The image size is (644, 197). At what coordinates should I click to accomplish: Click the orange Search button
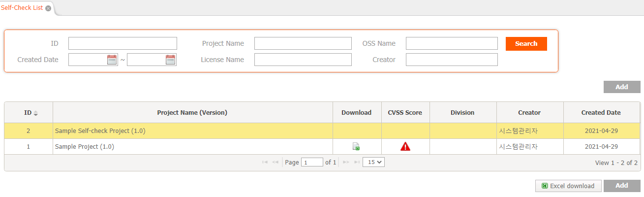pos(526,43)
